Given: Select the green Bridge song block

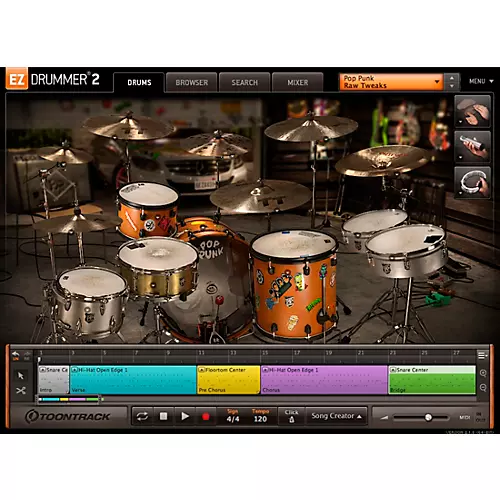Looking at the screenshot, I should tap(432, 380).
